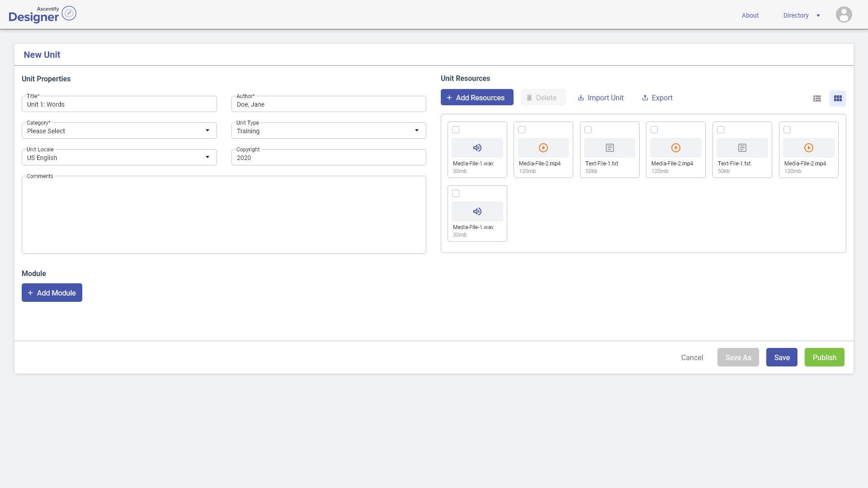The image size is (868, 488).
Task: Expand the Unit Type dropdown
Action: pyautogui.click(x=329, y=131)
